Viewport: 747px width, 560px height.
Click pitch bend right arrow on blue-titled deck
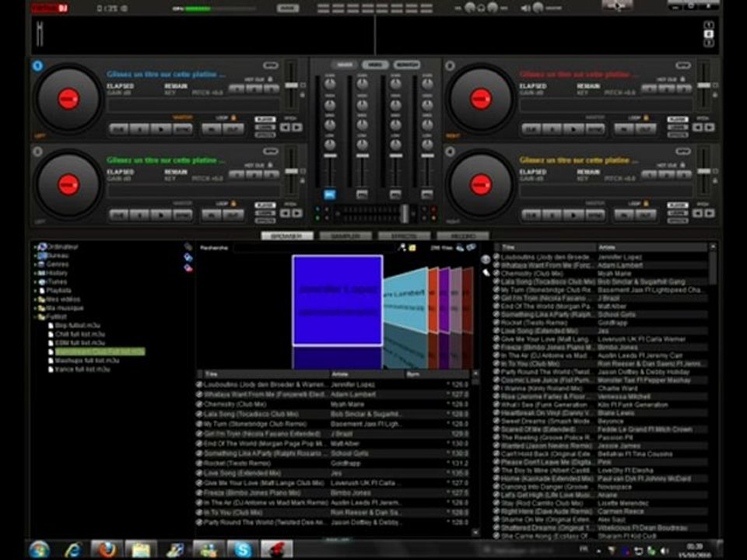coord(296,127)
